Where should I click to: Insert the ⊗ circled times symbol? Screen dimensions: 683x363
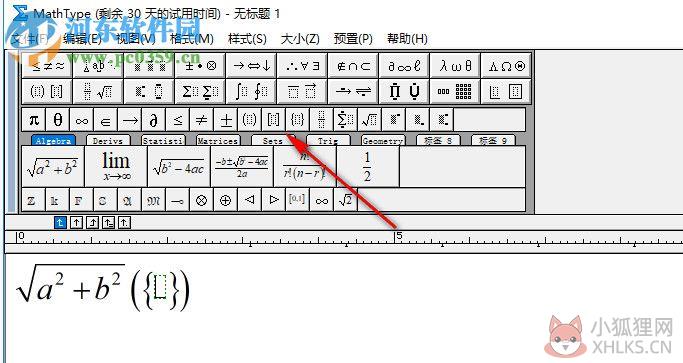coord(201,200)
